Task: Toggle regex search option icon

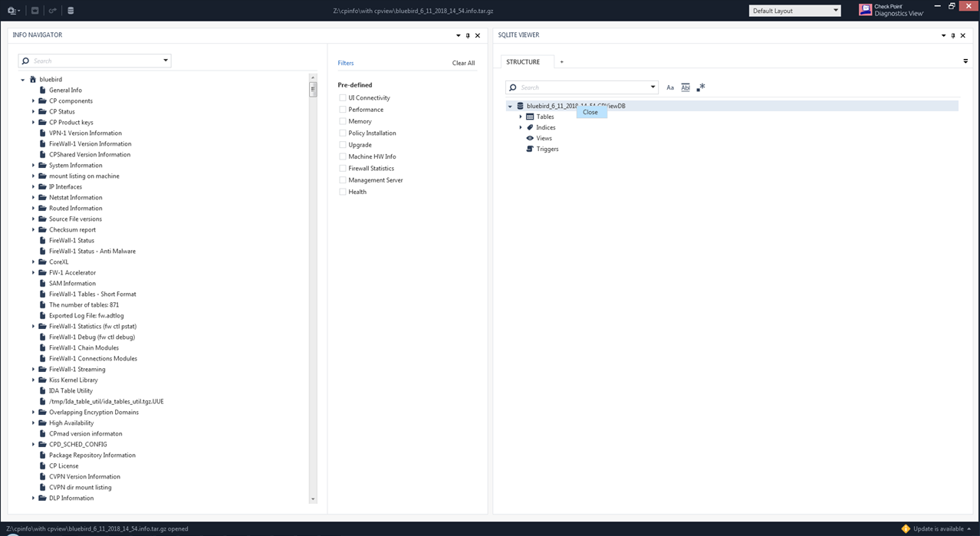Action: pos(701,87)
